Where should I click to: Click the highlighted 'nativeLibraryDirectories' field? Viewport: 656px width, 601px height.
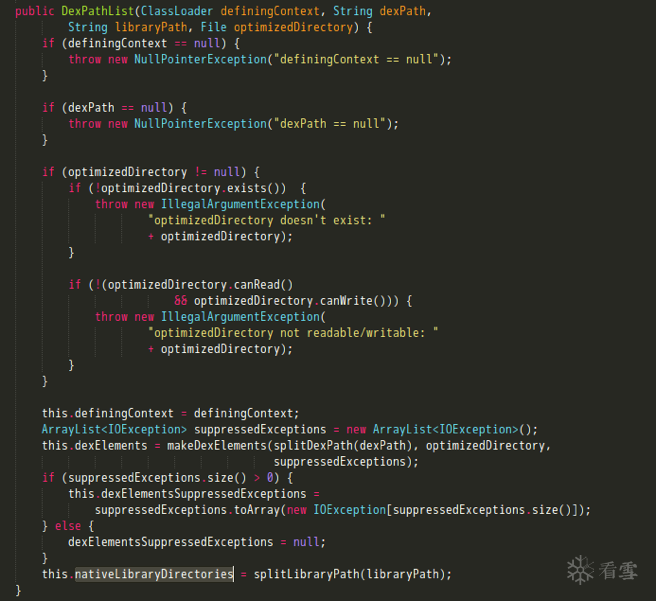coord(154,574)
